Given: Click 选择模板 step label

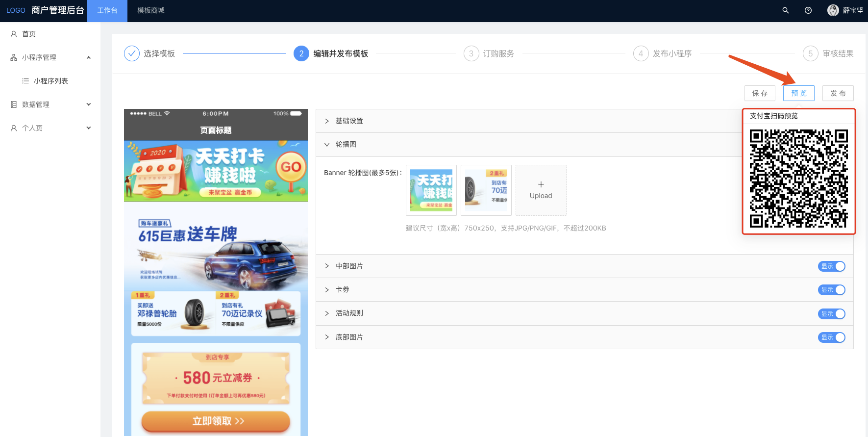Looking at the screenshot, I should [x=159, y=53].
